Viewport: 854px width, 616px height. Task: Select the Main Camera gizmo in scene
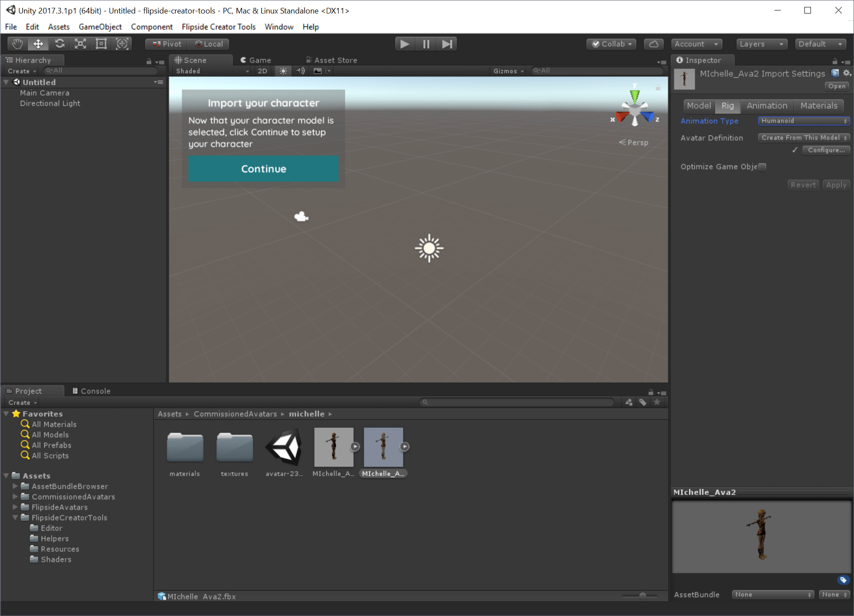(301, 217)
